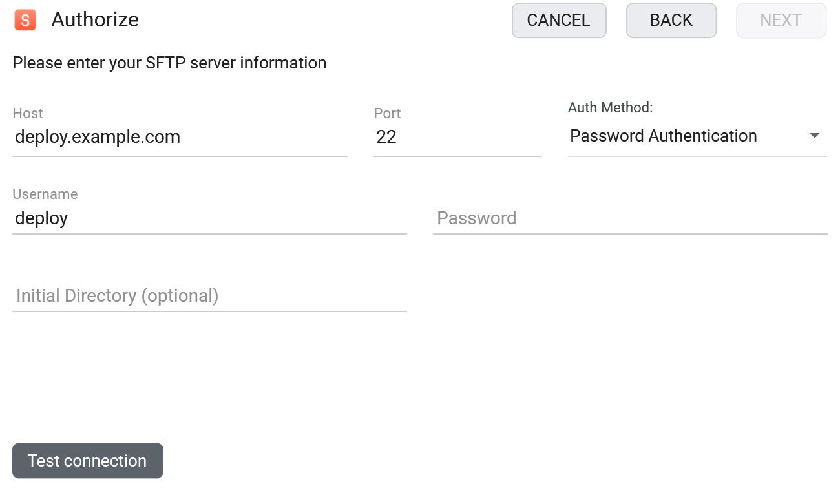
Task: Click the orange S app logo icon
Action: click(25, 20)
